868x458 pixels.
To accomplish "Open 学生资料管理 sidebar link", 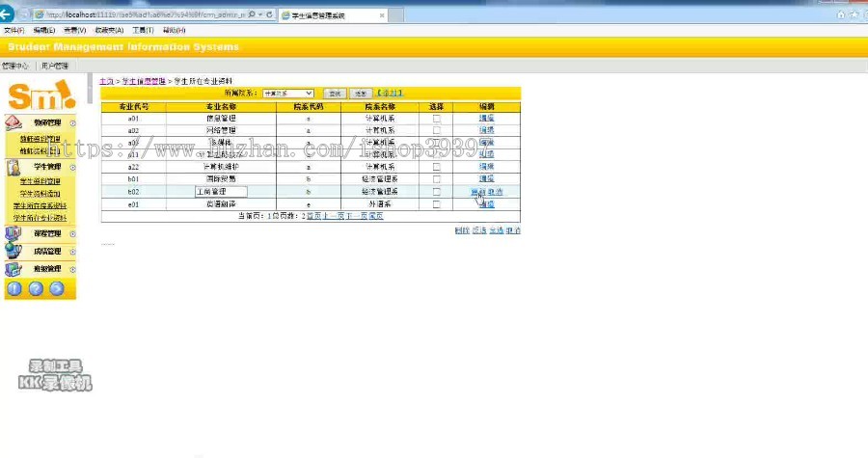I will pos(40,181).
